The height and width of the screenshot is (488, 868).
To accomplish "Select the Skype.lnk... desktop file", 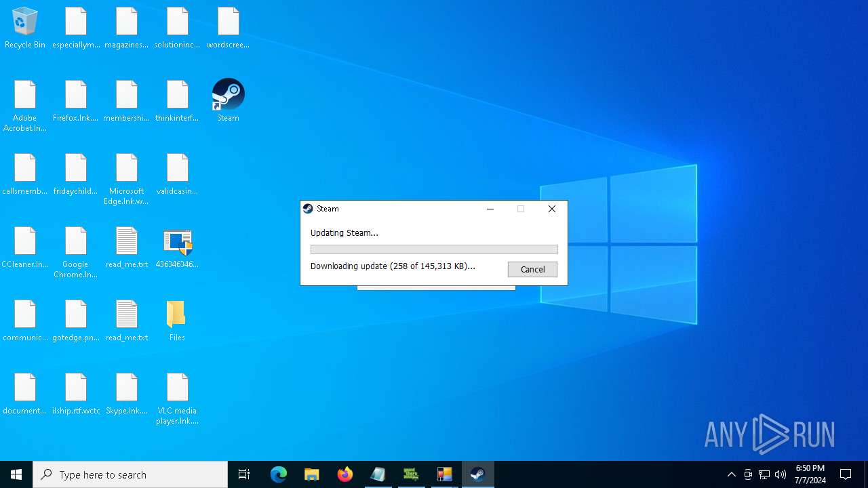I will [127, 394].
